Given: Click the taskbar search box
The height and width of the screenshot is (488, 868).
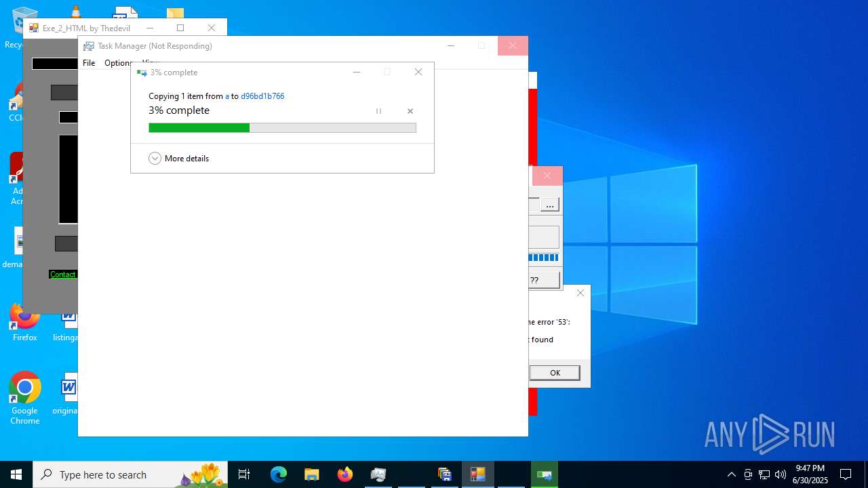Looking at the screenshot, I should click(130, 474).
